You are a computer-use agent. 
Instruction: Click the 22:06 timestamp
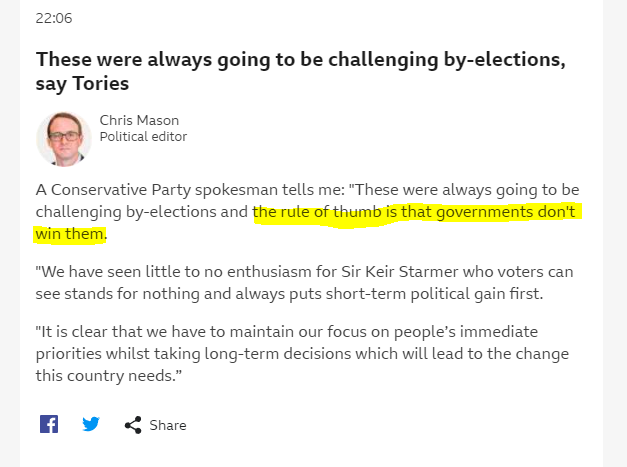coord(54,18)
